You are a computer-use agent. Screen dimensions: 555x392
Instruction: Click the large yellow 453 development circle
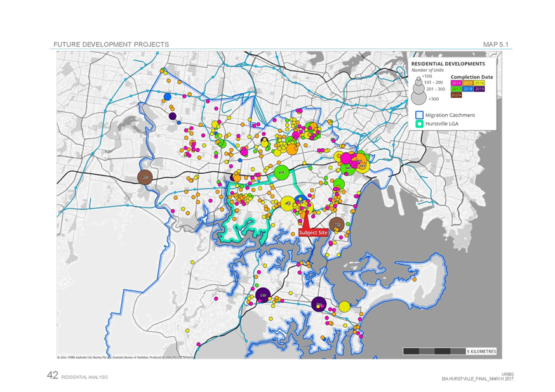(288, 203)
